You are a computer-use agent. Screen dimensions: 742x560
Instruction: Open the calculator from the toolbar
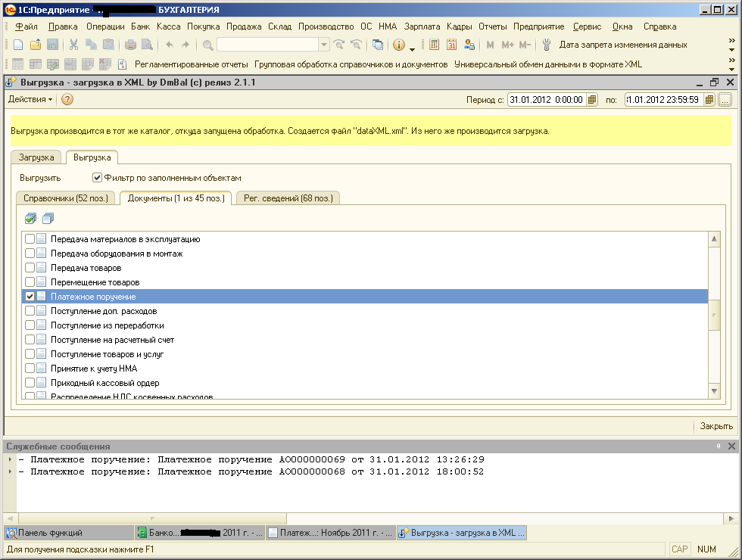coord(434,45)
